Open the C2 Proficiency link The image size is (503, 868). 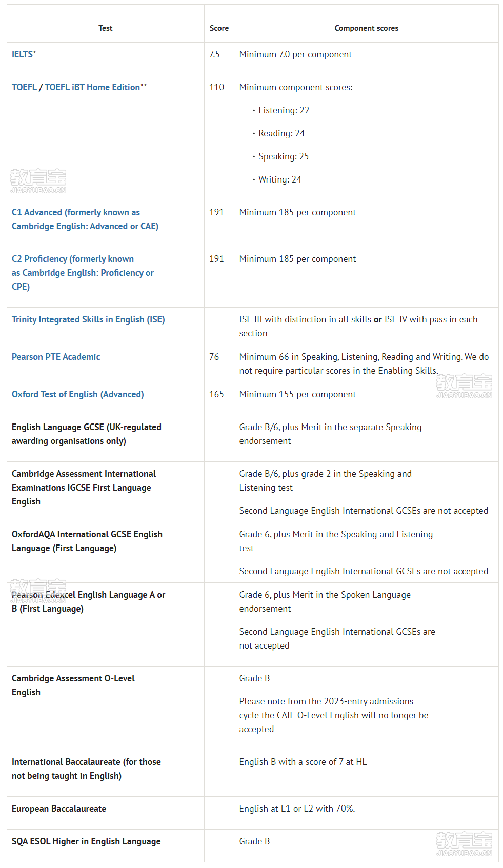pyautogui.click(x=83, y=273)
